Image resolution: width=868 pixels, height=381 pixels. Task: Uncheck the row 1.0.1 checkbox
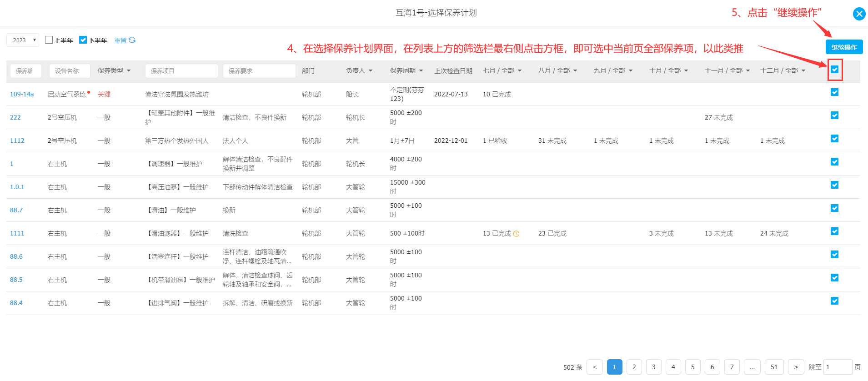click(x=834, y=185)
